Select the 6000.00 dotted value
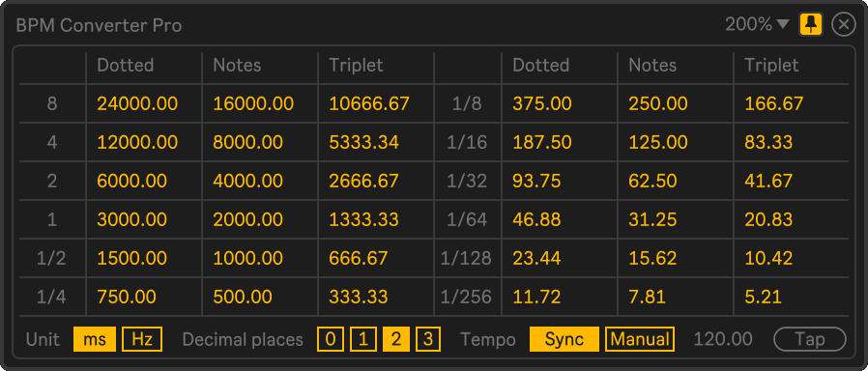The height and width of the screenshot is (371, 868). [x=132, y=181]
